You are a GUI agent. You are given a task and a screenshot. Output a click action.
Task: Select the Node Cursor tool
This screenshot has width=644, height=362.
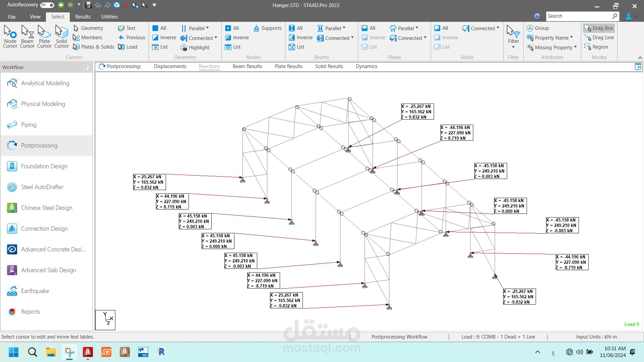click(x=10, y=37)
